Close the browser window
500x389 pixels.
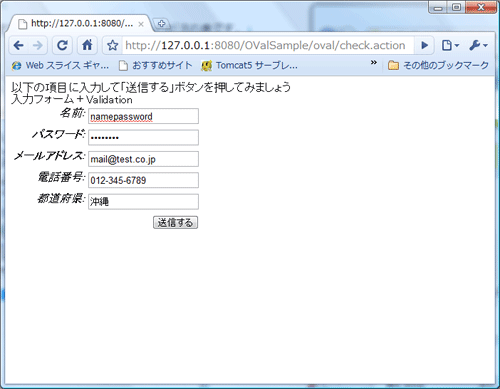pyautogui.click(x=481, y=7)
